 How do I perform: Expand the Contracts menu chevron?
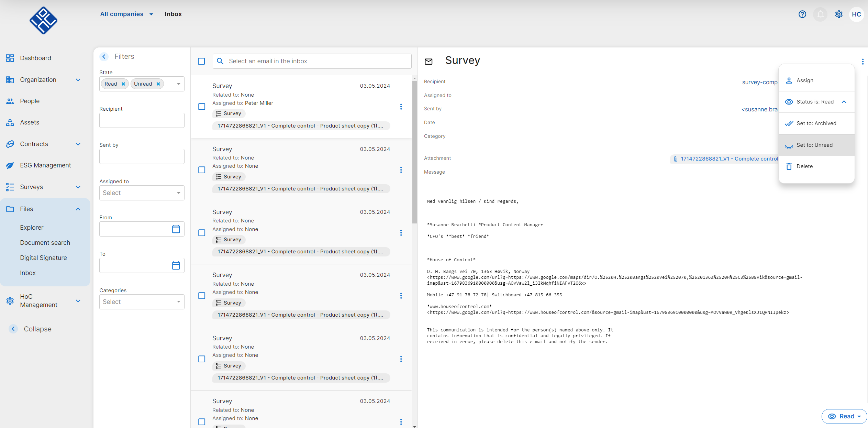coord(78,144)
